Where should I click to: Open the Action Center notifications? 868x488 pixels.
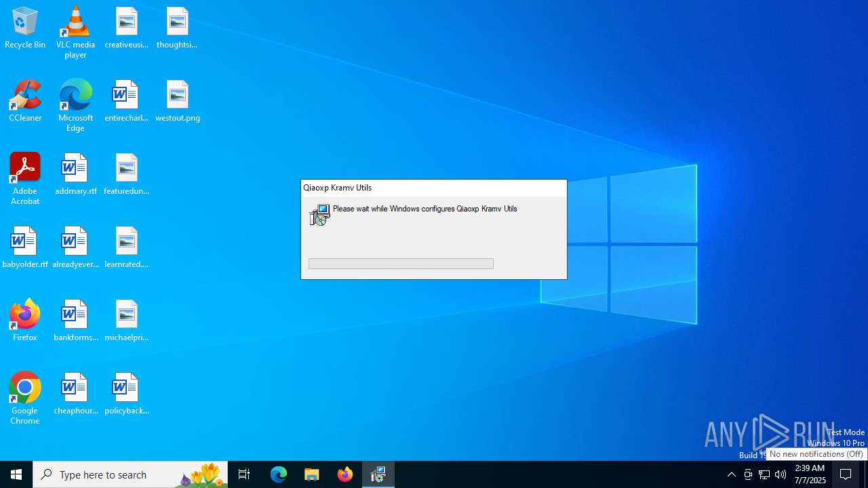click(846, 474)
